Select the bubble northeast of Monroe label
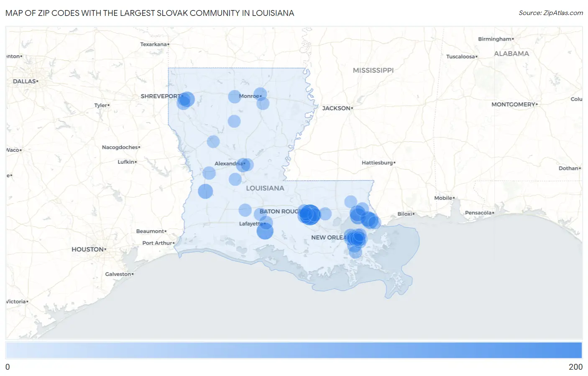Viewport: 588px width, 376px height. point(260,94)
